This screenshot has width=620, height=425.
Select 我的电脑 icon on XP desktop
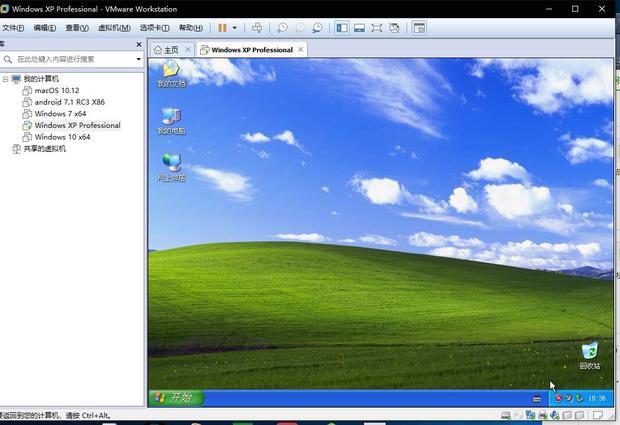point(171,120)
